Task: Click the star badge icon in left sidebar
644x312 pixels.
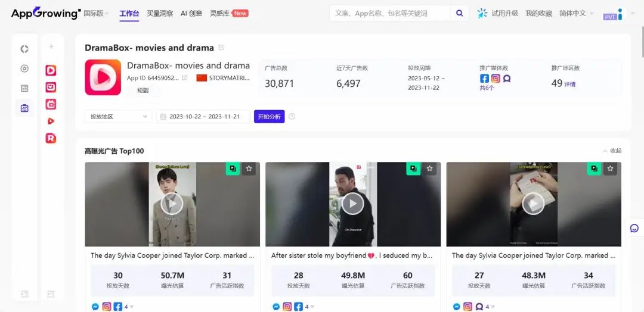Action: [x=24, y=68]
